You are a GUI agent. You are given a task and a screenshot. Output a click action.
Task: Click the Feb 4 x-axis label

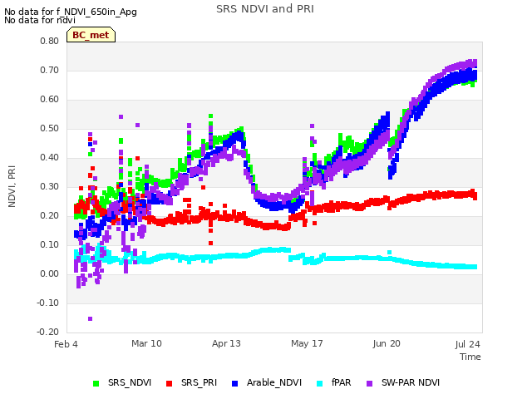66,344
